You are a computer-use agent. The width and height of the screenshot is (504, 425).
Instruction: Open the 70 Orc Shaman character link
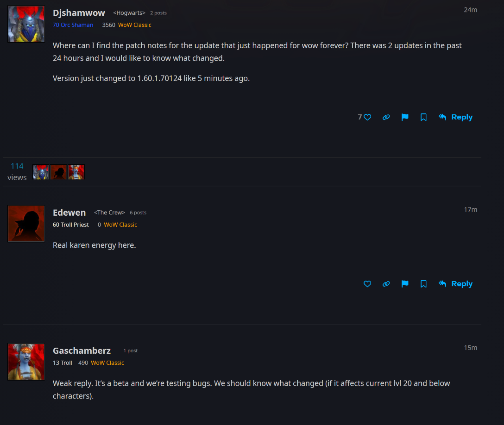pyautogui.click(x=73, y=25)
